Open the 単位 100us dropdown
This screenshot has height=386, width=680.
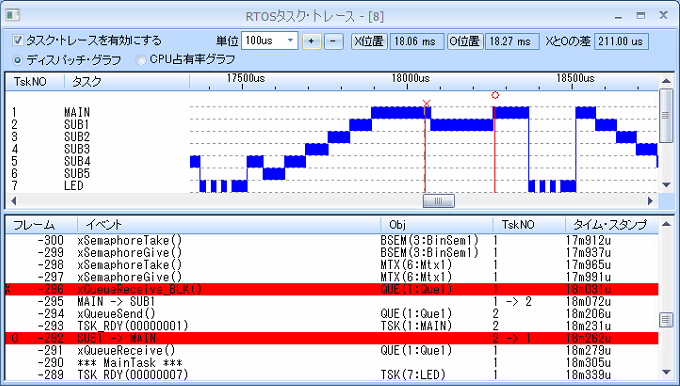[269, 41]
